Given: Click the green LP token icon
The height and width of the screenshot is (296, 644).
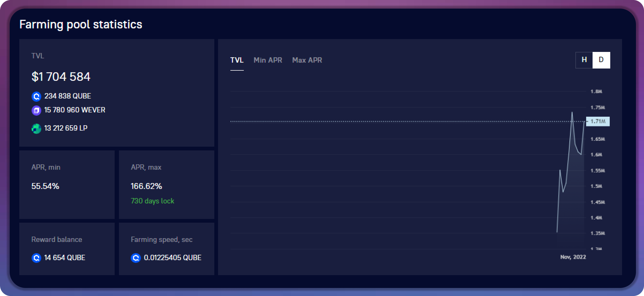Looking at the screenshot, I should point(36,128).
